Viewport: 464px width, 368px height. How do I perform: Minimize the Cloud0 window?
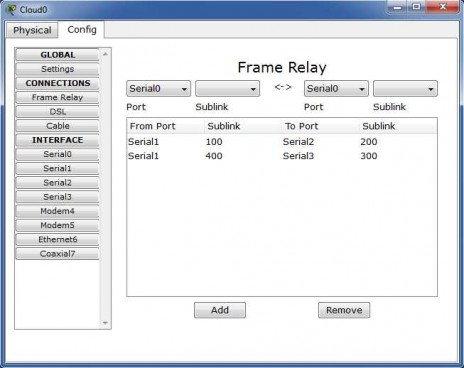397,7
